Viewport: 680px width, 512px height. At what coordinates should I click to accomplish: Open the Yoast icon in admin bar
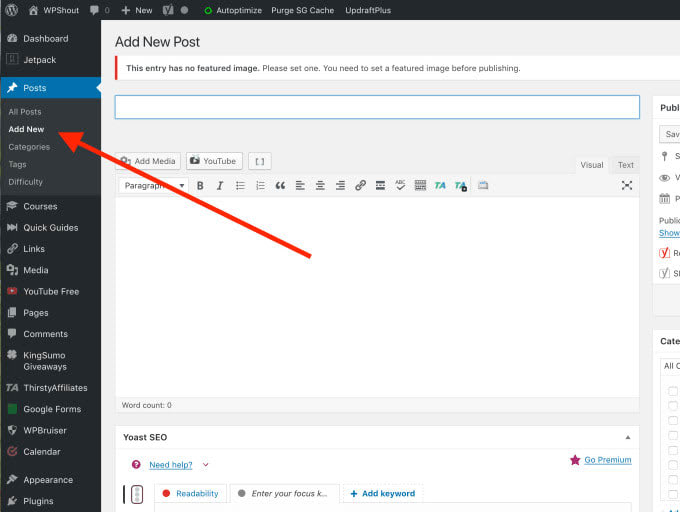point(168,10)
